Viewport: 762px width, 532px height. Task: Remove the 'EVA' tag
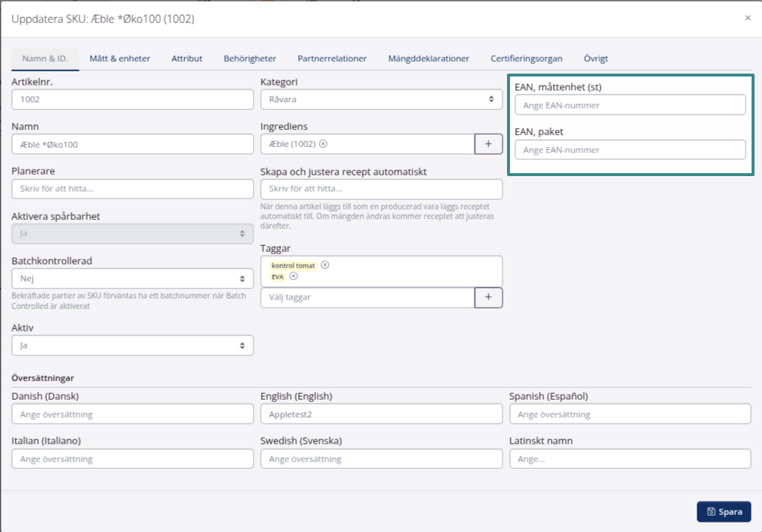coord(294,276)
